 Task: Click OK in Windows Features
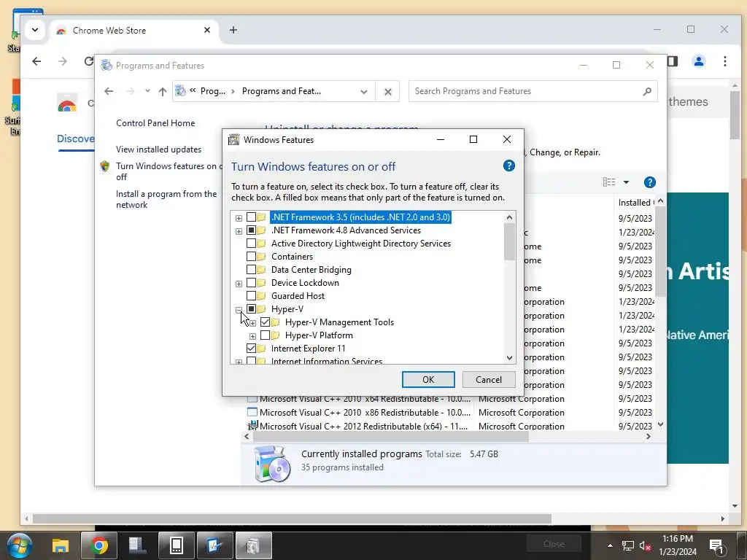tap(427, 379)
